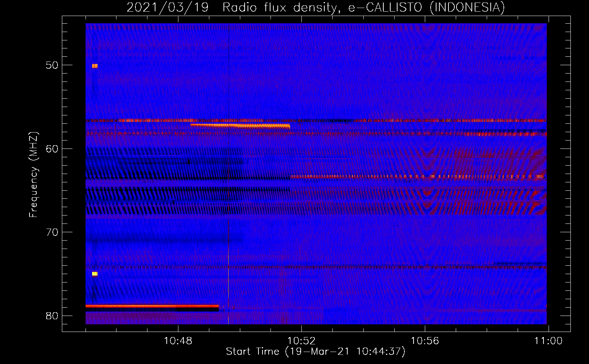Click the yellow marker square near 75 MHz
Screen dimensions: 589x364
pyautogui.click(x=95, y=274)
